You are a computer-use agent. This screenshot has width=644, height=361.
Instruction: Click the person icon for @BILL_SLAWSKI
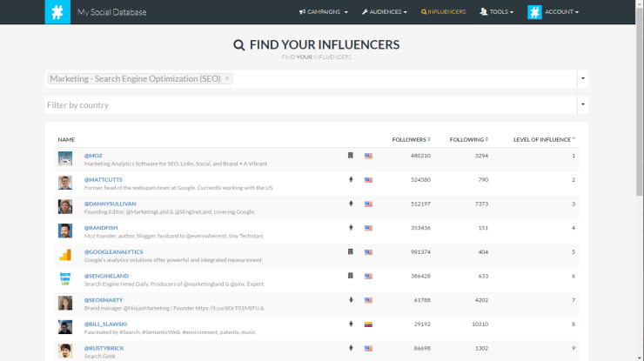(351, 324)
